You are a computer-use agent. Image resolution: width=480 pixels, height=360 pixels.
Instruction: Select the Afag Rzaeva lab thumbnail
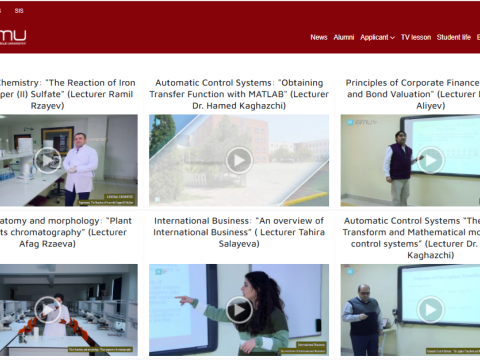click(69, 310)
